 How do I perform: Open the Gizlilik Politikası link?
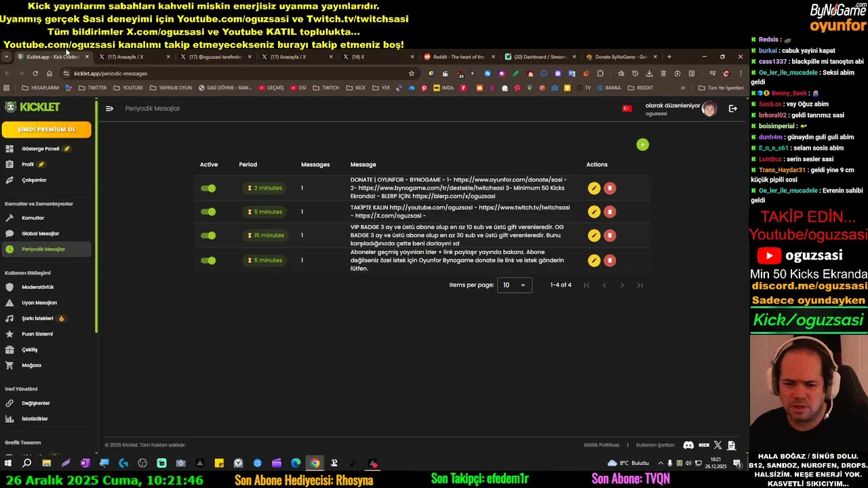click(601, 445)
